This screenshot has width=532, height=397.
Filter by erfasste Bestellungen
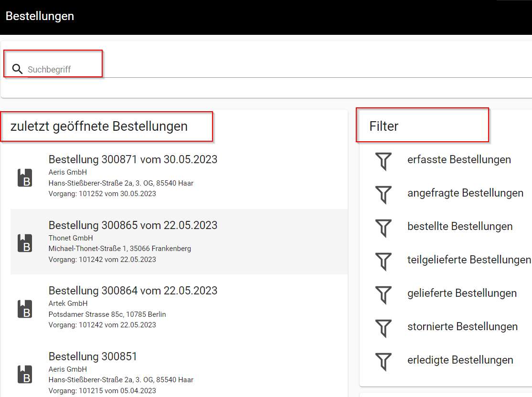[459, 159]
